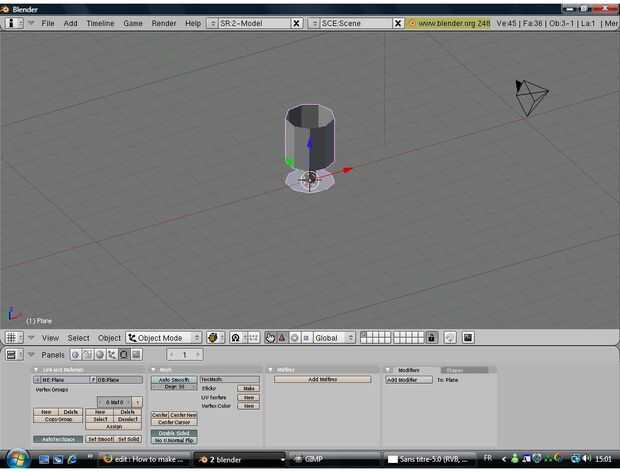
Task: Switch to the Shapes tab
Action: click(x=464, y=370)
